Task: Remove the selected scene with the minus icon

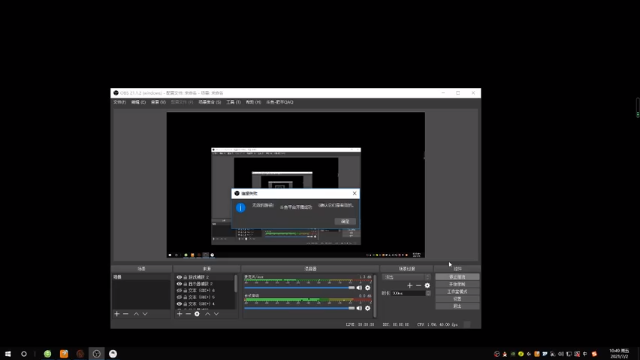Action: tap(126, 314)
